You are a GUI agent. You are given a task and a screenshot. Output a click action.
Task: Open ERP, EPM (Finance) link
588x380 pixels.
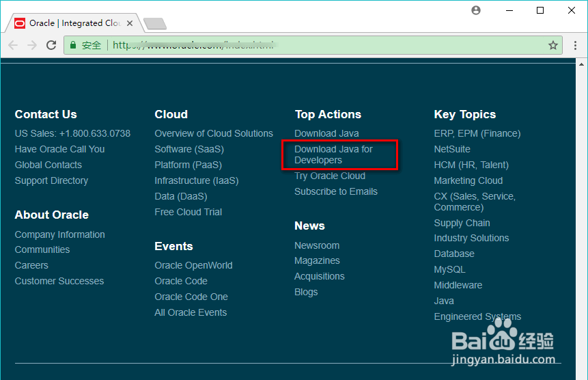click(x=477, y=133)
